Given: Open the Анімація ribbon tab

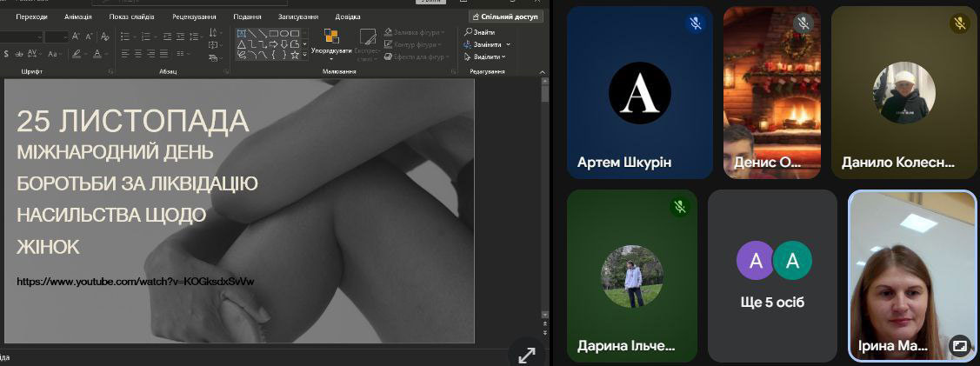Looking at the screenshot, I should pos(77,17).
